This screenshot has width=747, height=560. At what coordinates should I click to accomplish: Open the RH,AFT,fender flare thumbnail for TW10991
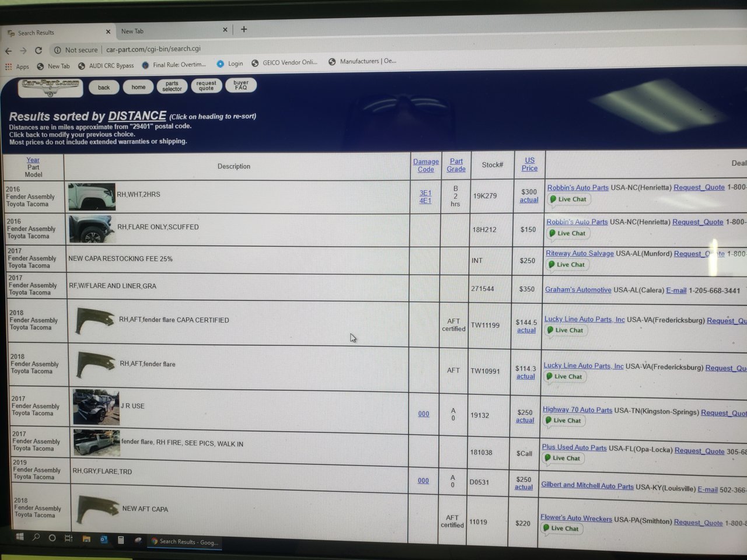[96, 365]
